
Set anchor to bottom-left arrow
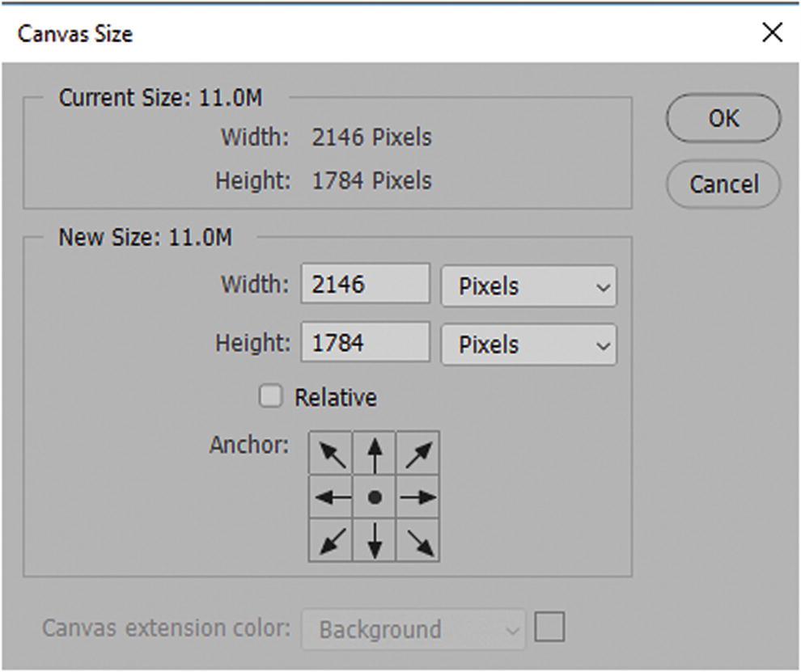pos(332,540)
